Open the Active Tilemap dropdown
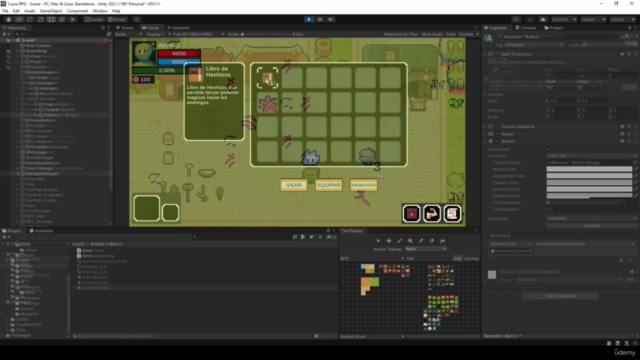 pos(425,249)
